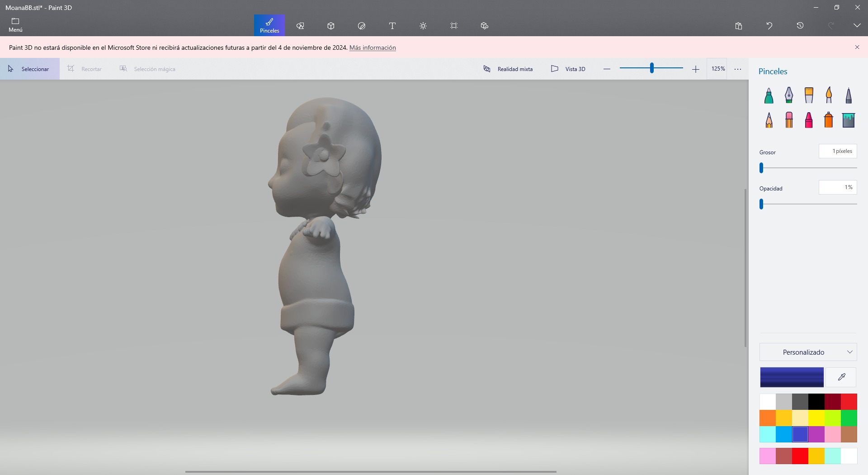
Task: Click the Grosor thickness slider handle
Action: (761, 168)
